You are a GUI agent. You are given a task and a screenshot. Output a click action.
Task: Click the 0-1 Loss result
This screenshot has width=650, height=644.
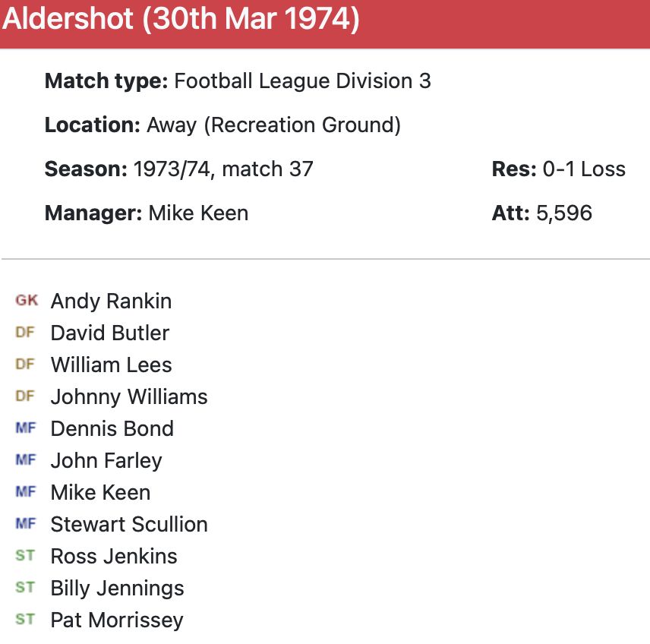point(584,169)
